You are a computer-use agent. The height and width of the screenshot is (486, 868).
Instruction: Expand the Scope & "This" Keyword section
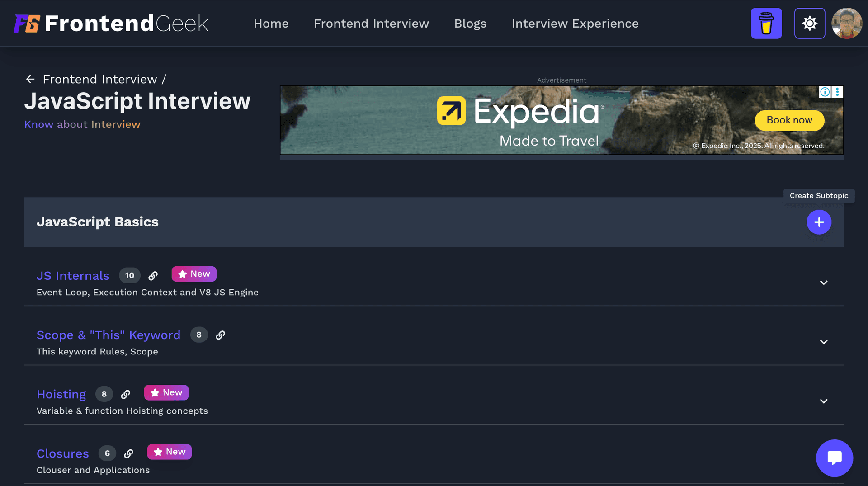[x=823, y=342]
